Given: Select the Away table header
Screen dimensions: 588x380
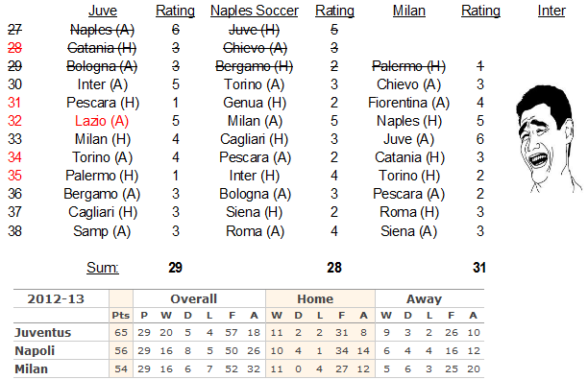Looking at the screenshot, I should click(x=424, y=298).
